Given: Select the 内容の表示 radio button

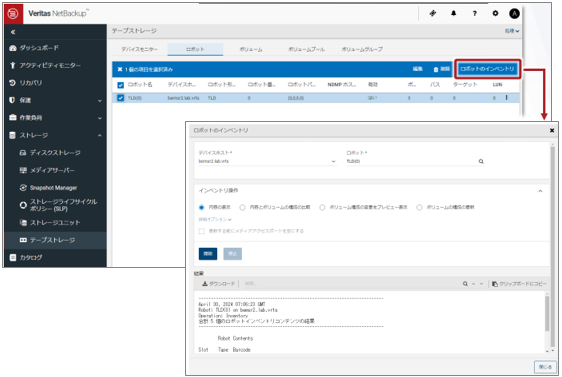Looking at the screenshot, I should point(201,207).
